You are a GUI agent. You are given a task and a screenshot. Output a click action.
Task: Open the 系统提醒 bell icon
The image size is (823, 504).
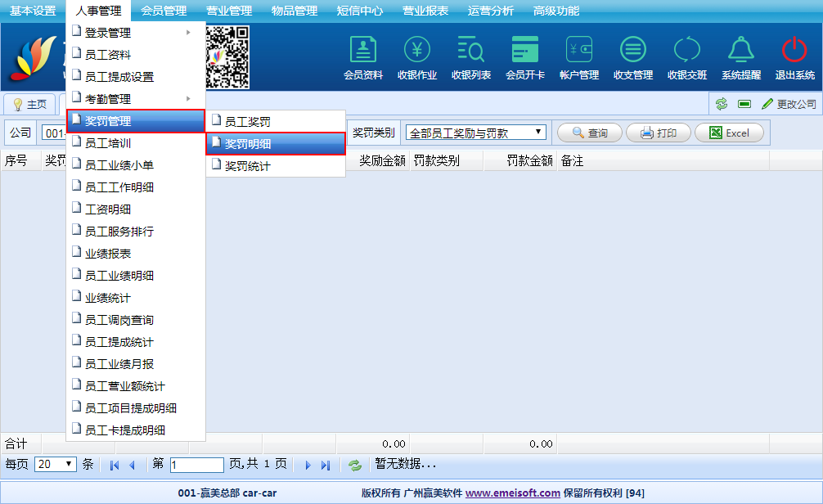(741, 51)
